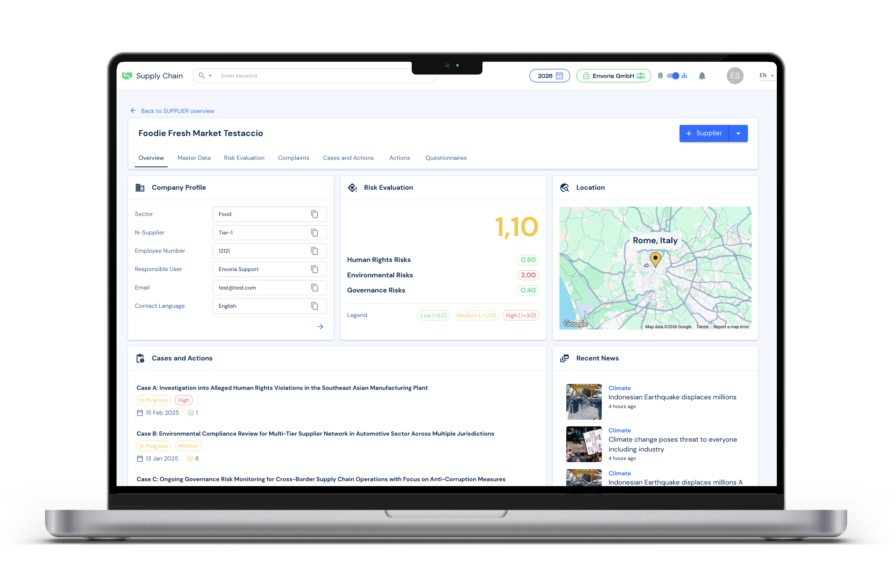Open the Actions tab
Screen dimensions: 895x588
(399, 158)
